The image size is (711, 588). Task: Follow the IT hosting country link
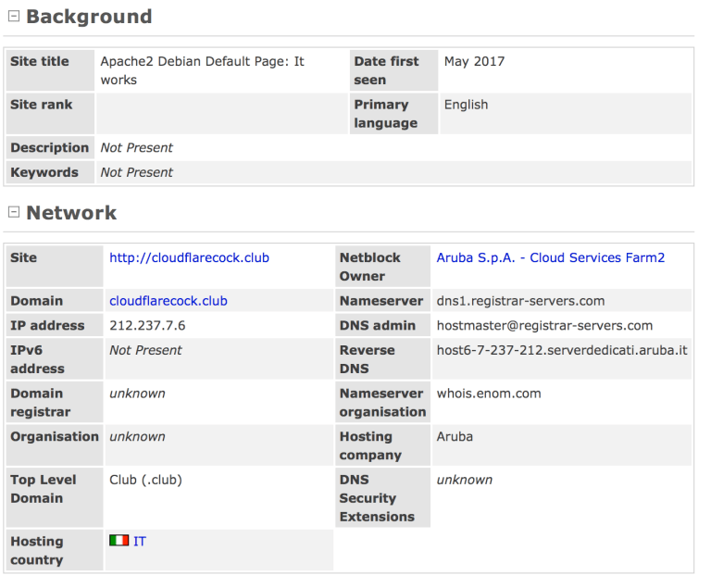[140, 541]
